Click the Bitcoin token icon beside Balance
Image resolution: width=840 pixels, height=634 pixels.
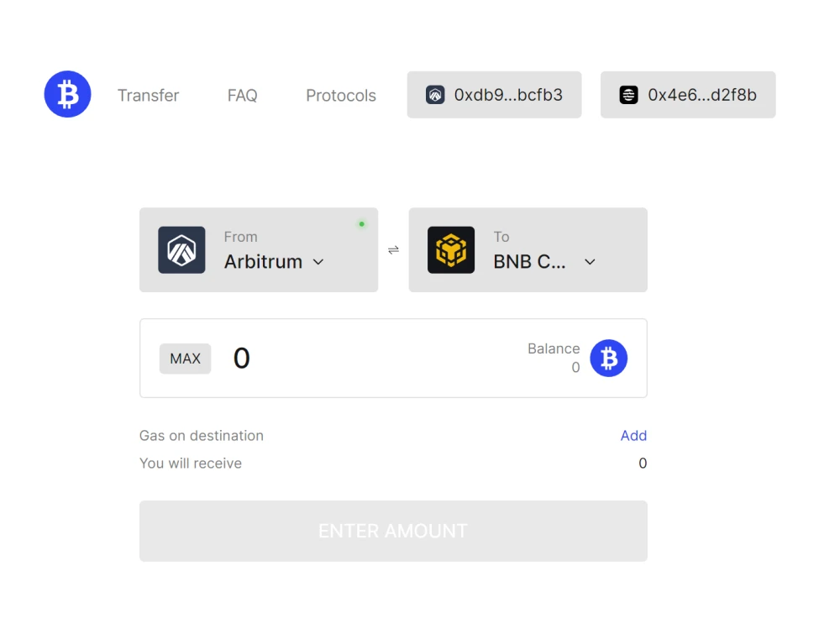coord(608,359)
